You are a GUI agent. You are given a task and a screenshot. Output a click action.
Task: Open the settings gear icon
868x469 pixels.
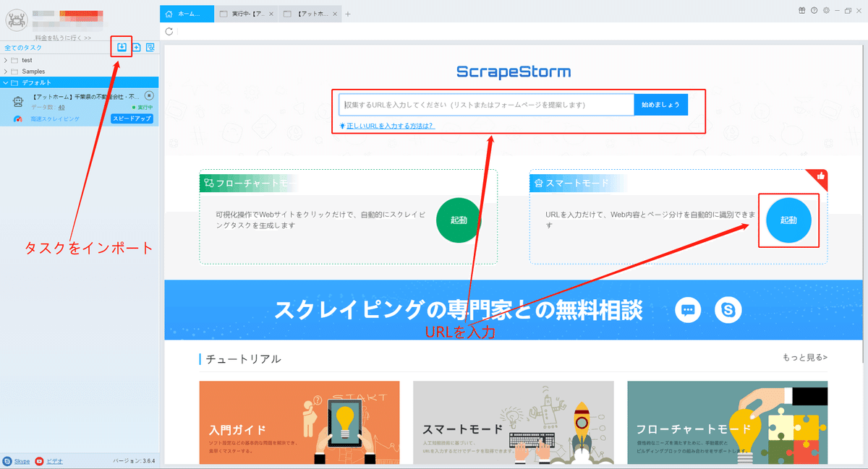coord(826,11)
